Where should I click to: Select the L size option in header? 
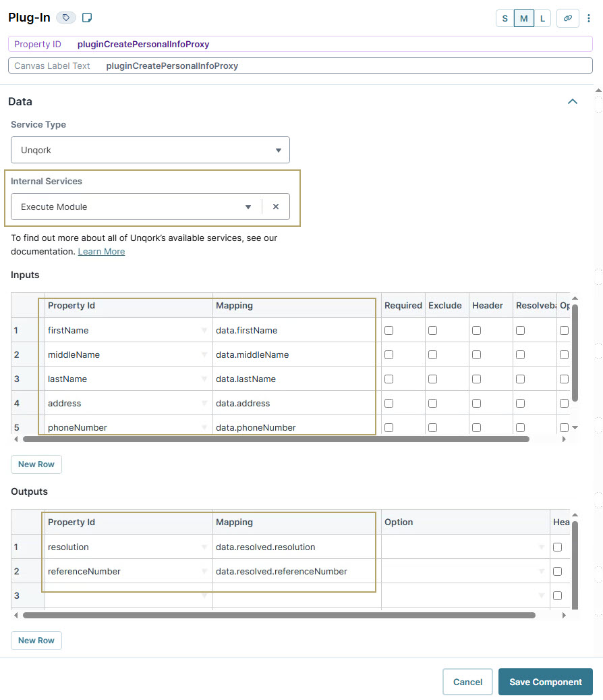click(x=542, y=18)
